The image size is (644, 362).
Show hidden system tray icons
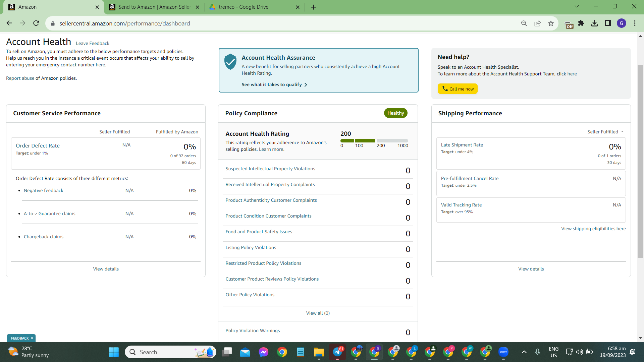(x=524, y=352)
